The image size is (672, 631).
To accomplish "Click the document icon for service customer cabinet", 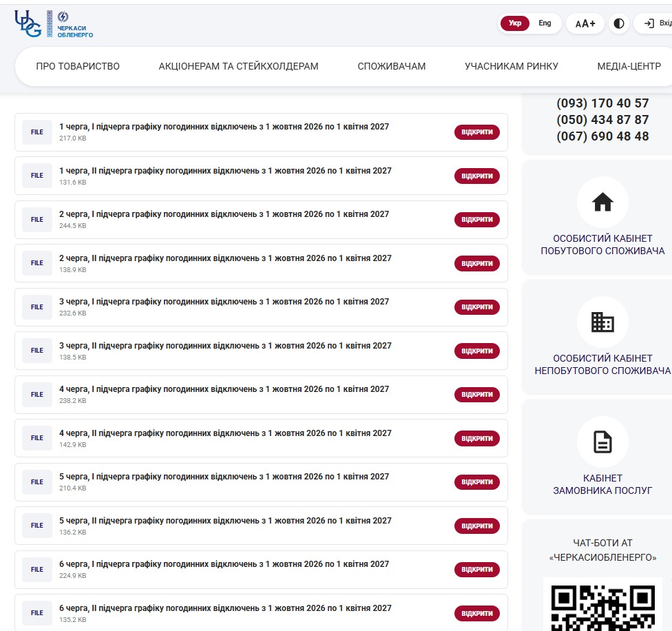I will [x=602, y=442].
